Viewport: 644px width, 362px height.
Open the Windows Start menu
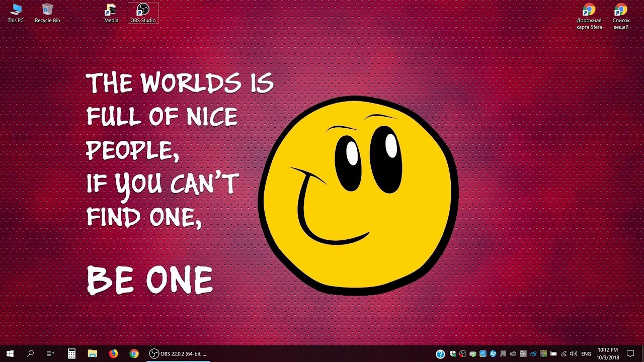tap(10, 353)
